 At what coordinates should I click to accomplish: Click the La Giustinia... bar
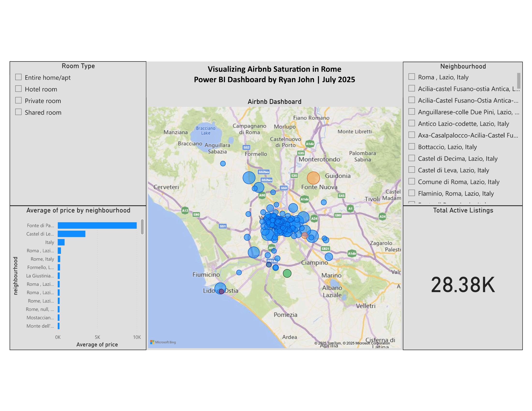pyautogui.click(x=59, y=276)
